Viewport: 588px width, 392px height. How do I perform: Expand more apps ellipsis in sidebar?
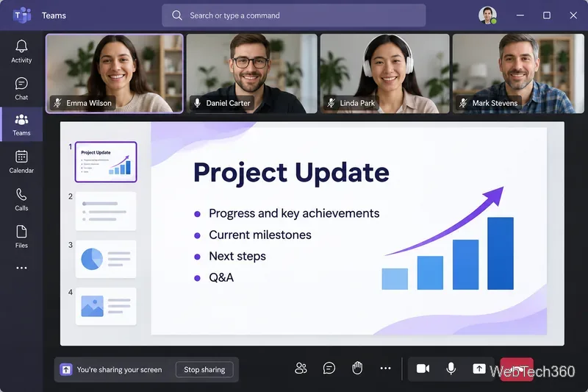pyautogui.click(x=21, y=268)
